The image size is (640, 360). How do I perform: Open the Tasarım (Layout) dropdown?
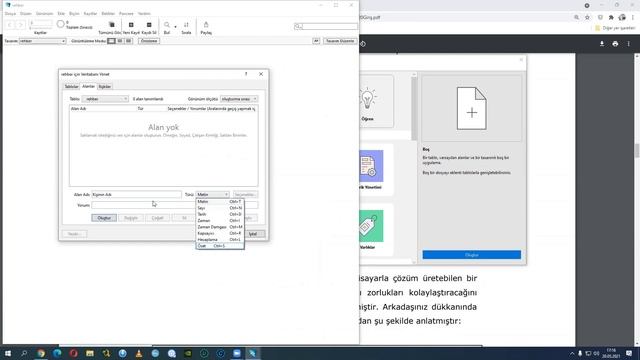pos(42,41)
